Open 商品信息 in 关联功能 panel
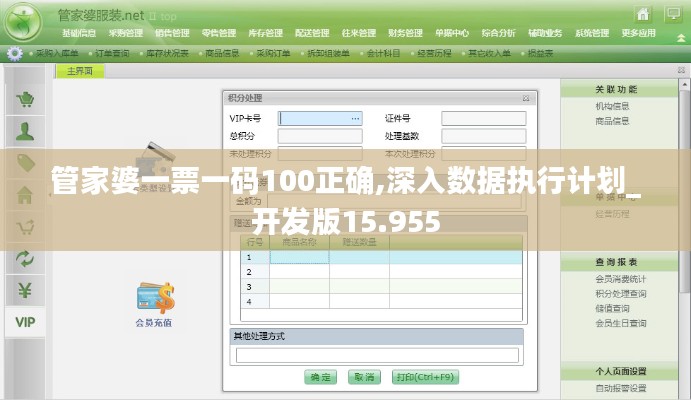The height and width of the screenshot is (400, 691). click(x=612, y=121)
